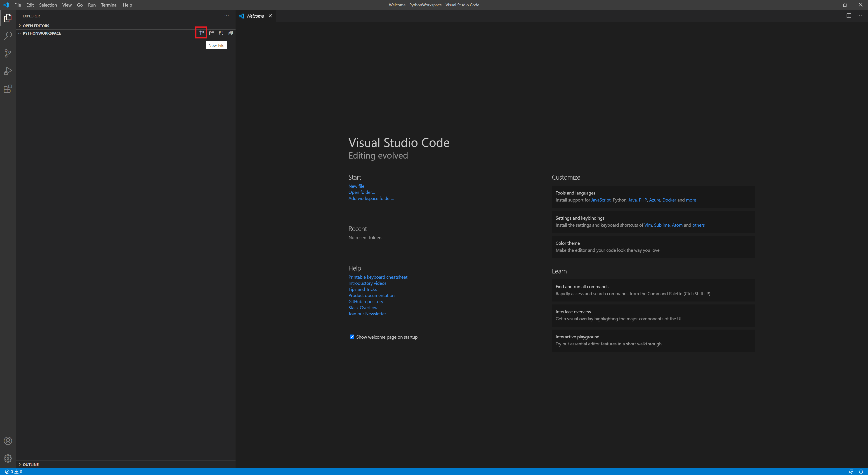This screenshot has height=475, width=868.
Task: Click the New File icon in Explorer
Action: point(201,33)
